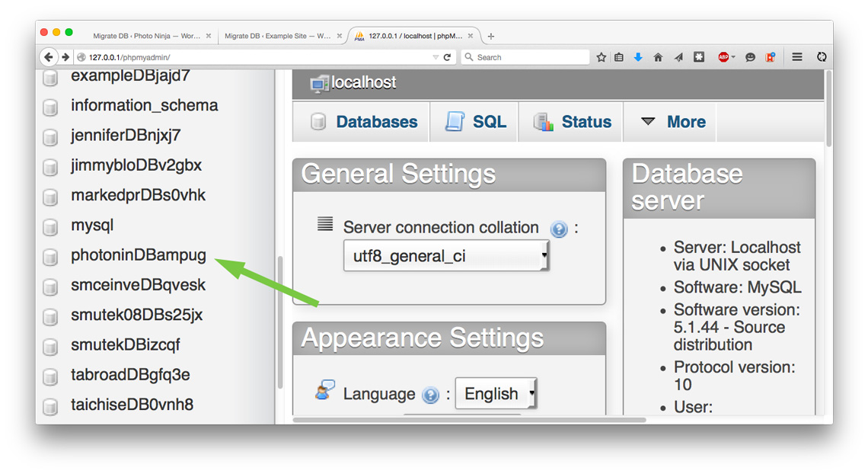The image size is (868, 474).
Task: Open the bookmarks list icon
Action: click(x=619, y=56)
